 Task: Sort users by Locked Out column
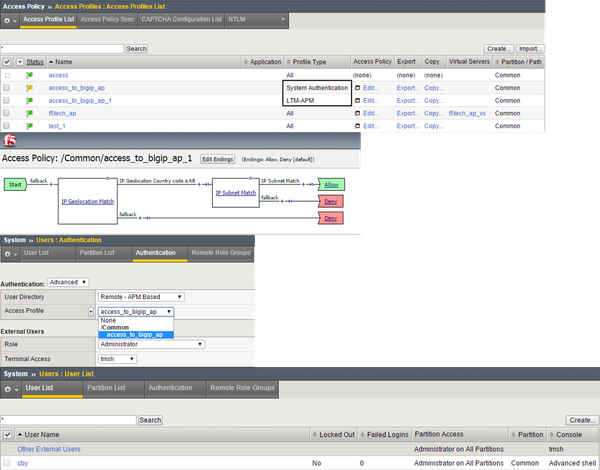pos(333,434)
